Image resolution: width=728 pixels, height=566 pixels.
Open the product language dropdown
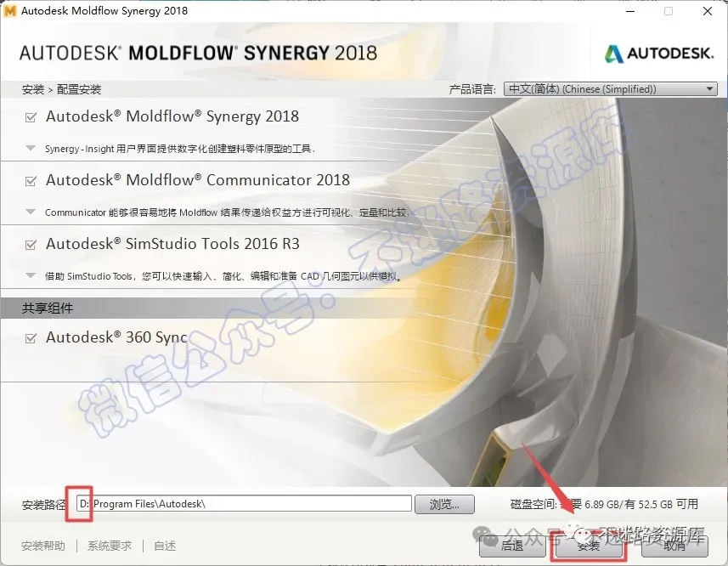pyautogui.click(x=611, y=88)
